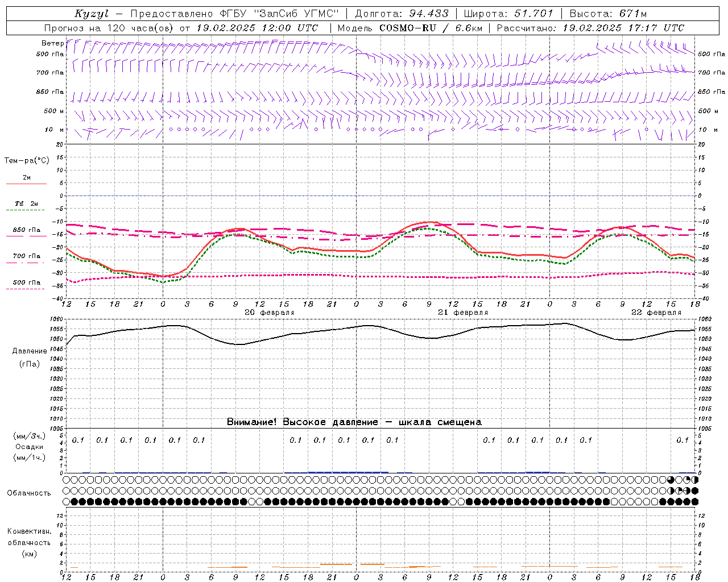Click the Облачность cloudiness label
Image resolution: width=728 pixels, height=582 pixels.
tap(29, 493)
